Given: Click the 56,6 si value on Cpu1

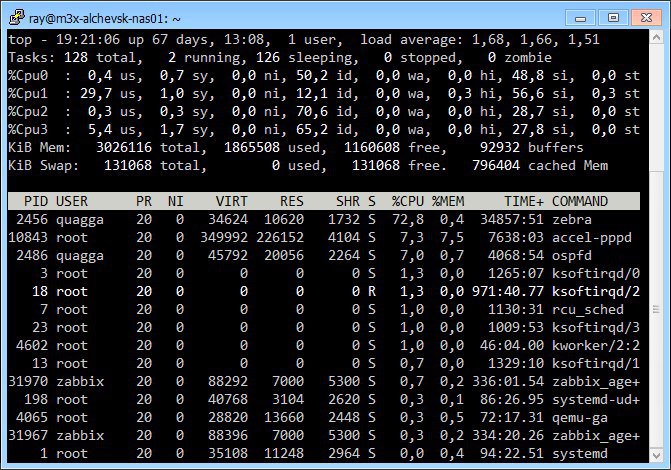Looking at the screenshot, I should click(528, 93).
